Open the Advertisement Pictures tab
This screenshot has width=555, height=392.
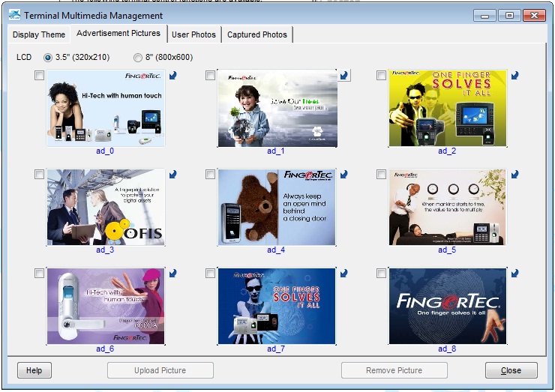pyautogui.click(x=118, y=33)
